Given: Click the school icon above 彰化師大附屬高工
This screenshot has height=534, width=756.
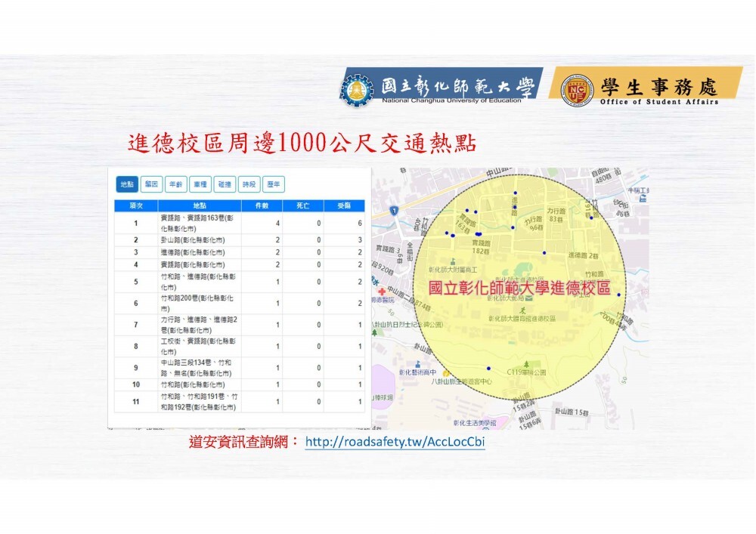Looking at the screenshot, I should tap(452, 262).
